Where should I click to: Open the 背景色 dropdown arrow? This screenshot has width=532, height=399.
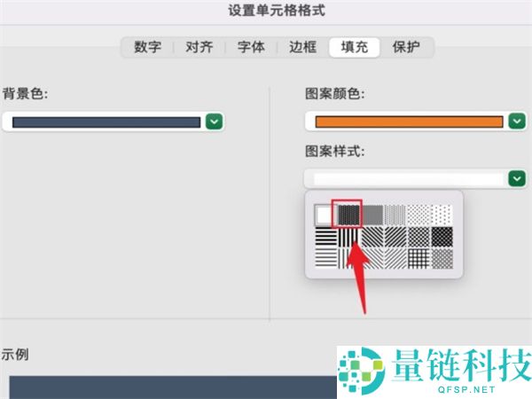[x=214, y=121]
